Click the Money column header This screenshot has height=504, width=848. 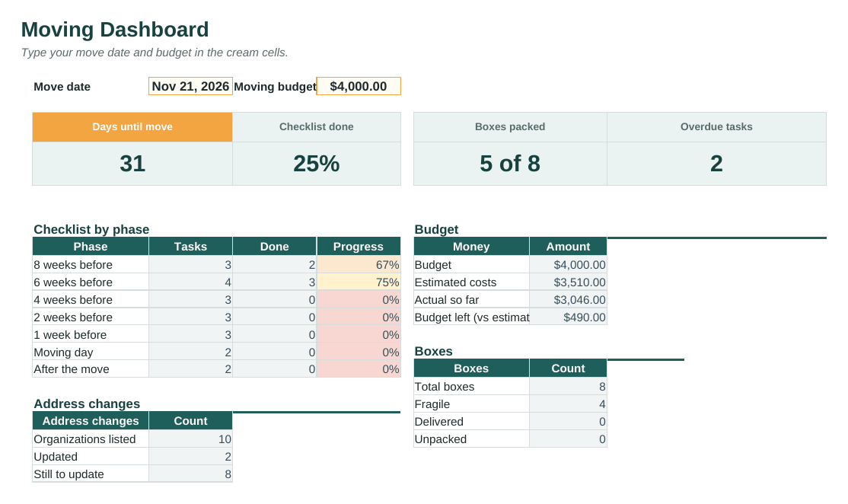[x=471, y=247]
